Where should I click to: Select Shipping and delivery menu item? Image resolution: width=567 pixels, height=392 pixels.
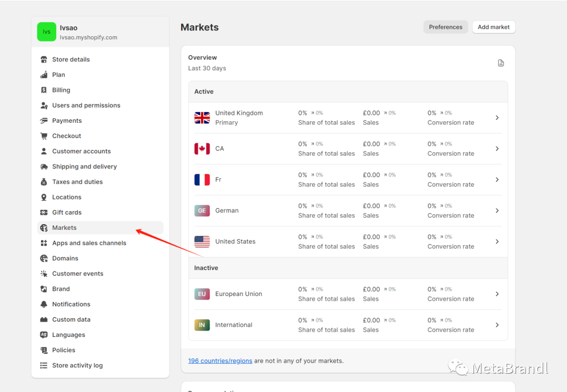coord(100,166)
